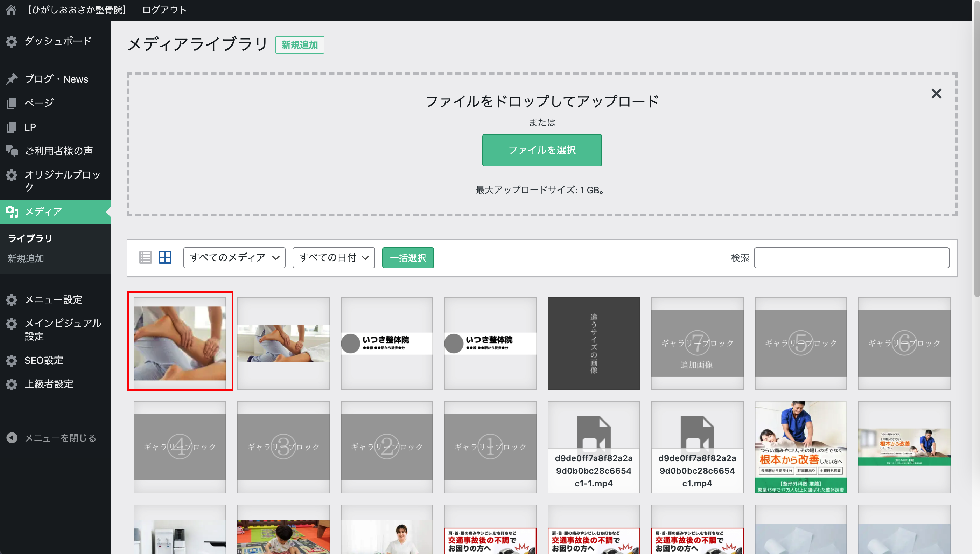This screenshot has width=980, height=554.
Task: Click 新規追加 button beside page title
Action: [299, 45]
